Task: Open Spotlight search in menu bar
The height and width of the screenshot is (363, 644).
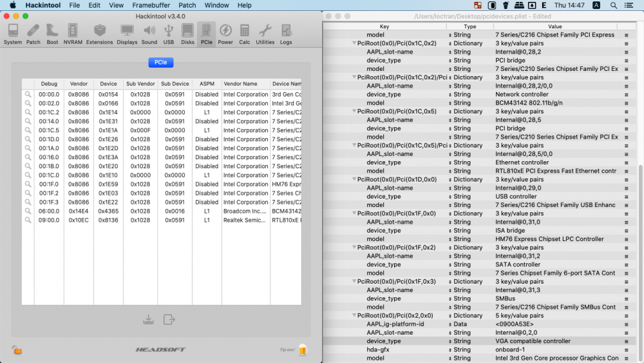Action: [614, 5]
